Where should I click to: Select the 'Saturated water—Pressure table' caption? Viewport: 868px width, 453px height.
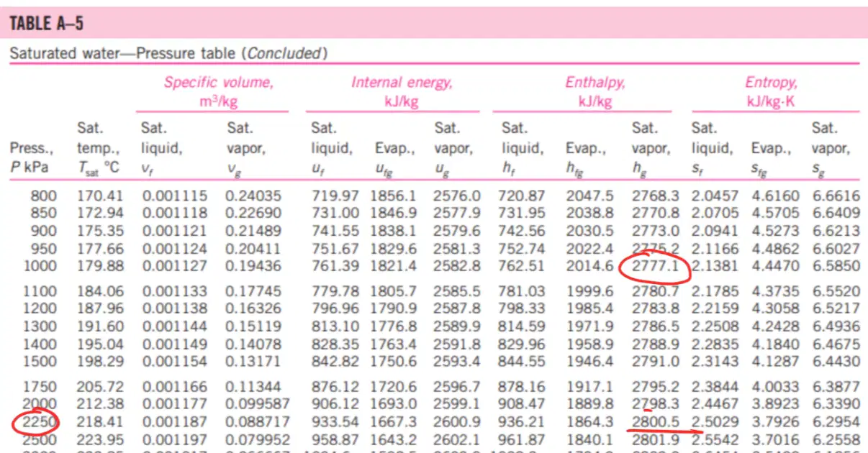tap(168, 53)
